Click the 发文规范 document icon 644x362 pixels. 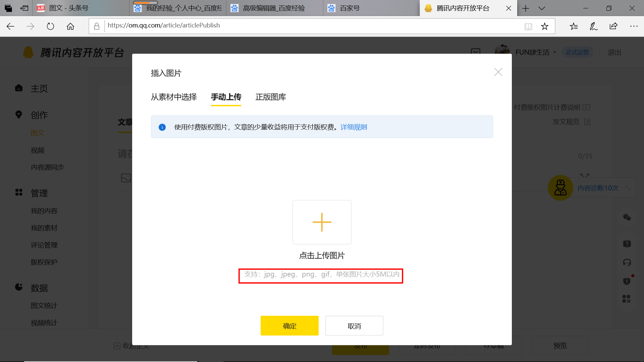(587, 122)
